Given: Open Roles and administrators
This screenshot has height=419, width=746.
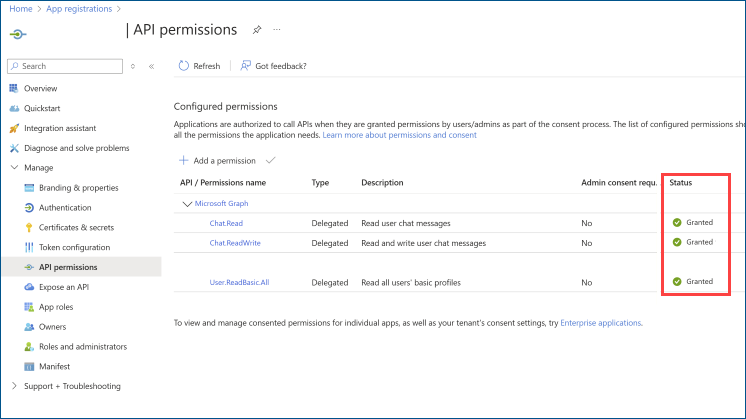Looking at the screenshot, I should pos(83,347).
